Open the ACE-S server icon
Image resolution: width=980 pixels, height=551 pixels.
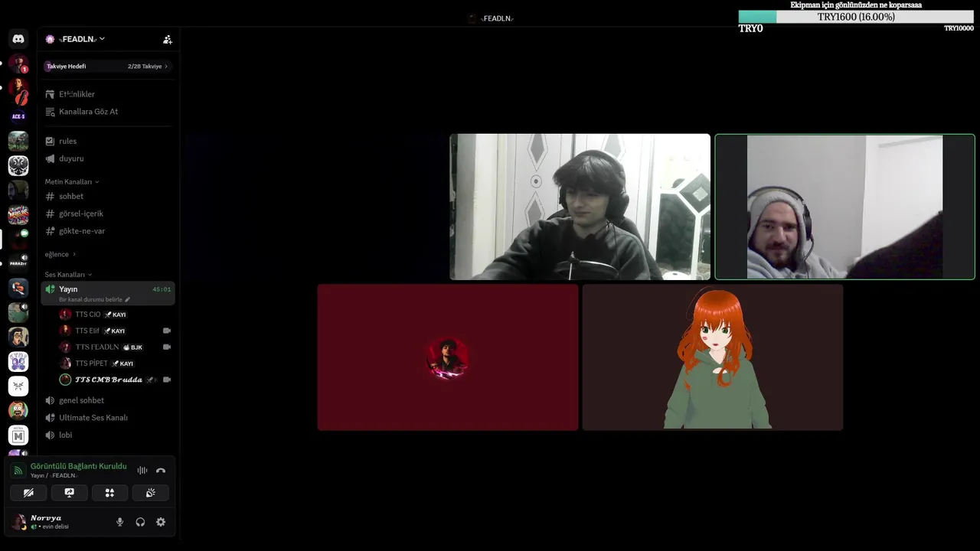pos(18,116)
